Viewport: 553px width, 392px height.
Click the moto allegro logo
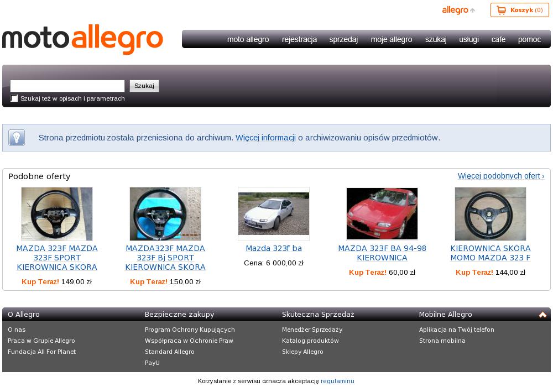83,39
